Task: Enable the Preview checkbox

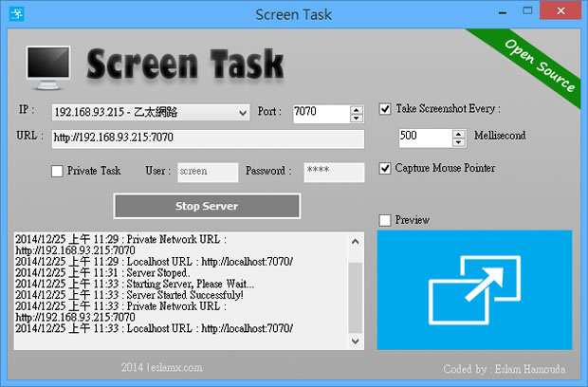Action: tap(385, 220)
